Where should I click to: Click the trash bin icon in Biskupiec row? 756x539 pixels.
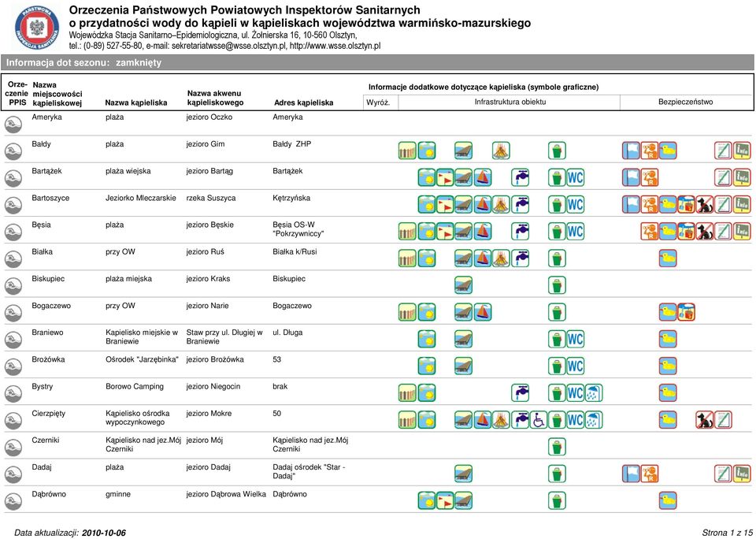[x=557, y=286]
